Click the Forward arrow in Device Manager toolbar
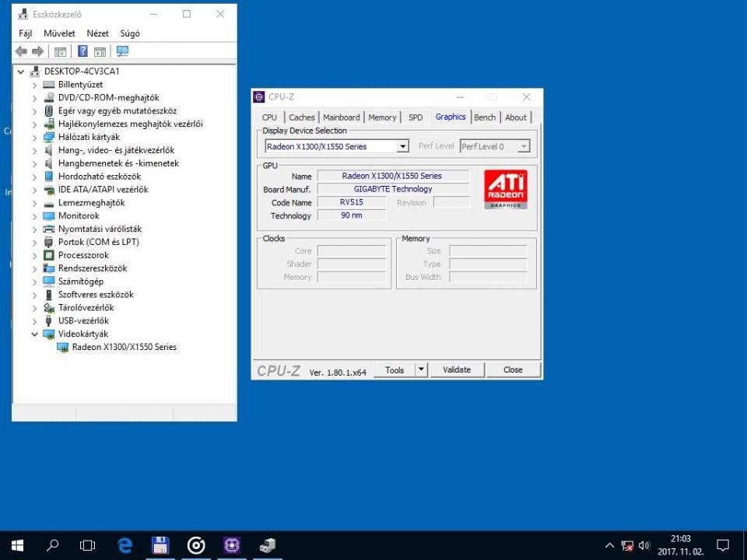Image resolution: width=747 pixels, height=560 pixels. click(x=37, y=51)
